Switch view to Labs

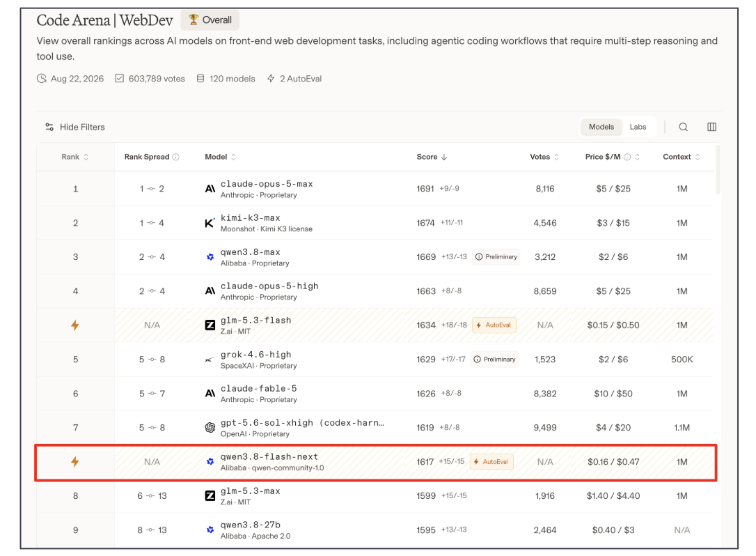pos(638,127)
